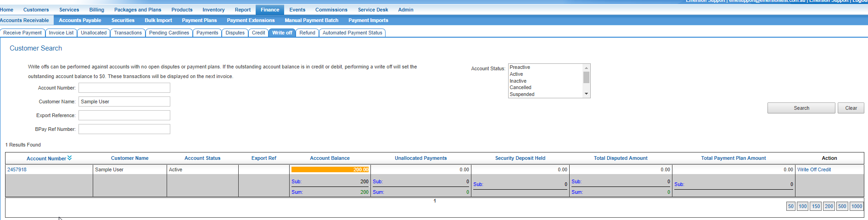The image size is (868, 220).
Task: Show 100 results per page
Action: (x=802, y=206)
